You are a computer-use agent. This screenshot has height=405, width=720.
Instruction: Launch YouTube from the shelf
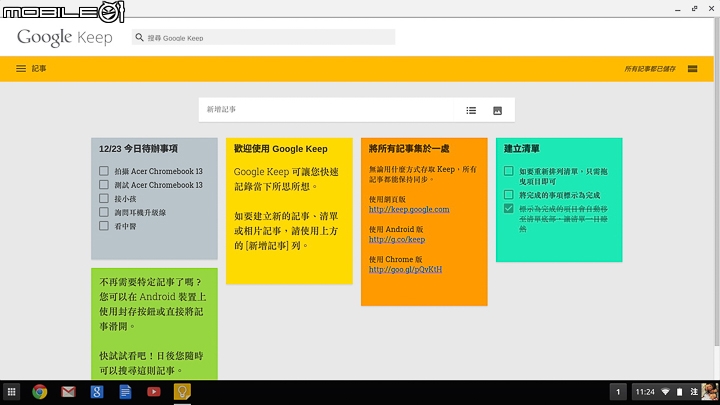(x=154, y=392)
